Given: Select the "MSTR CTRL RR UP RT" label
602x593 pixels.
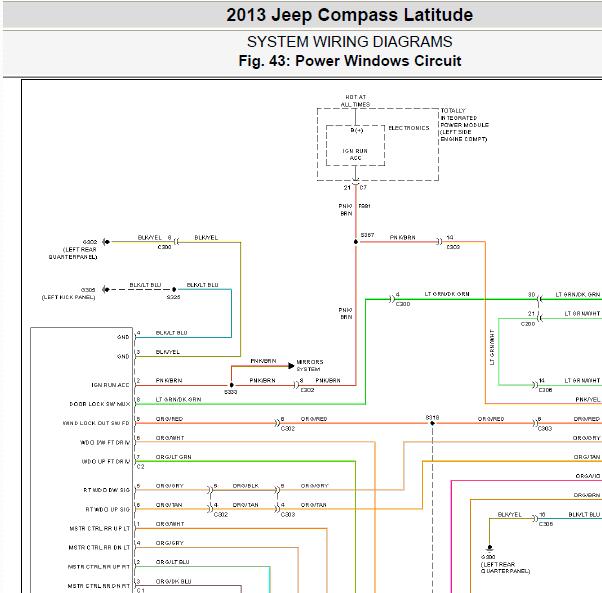Looking at the screenshot, I should (99, 567).
